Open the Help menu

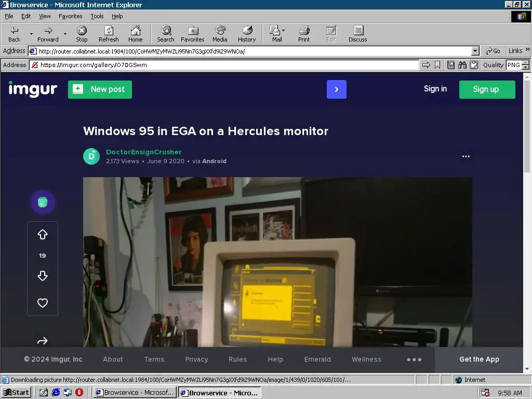click(117, 16)
